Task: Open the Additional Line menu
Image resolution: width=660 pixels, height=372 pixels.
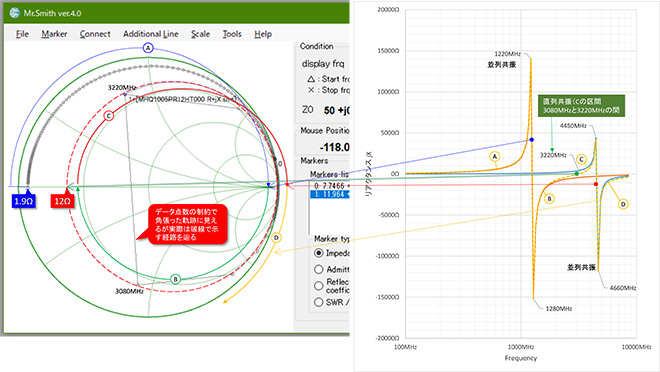Action: (151, 34)
